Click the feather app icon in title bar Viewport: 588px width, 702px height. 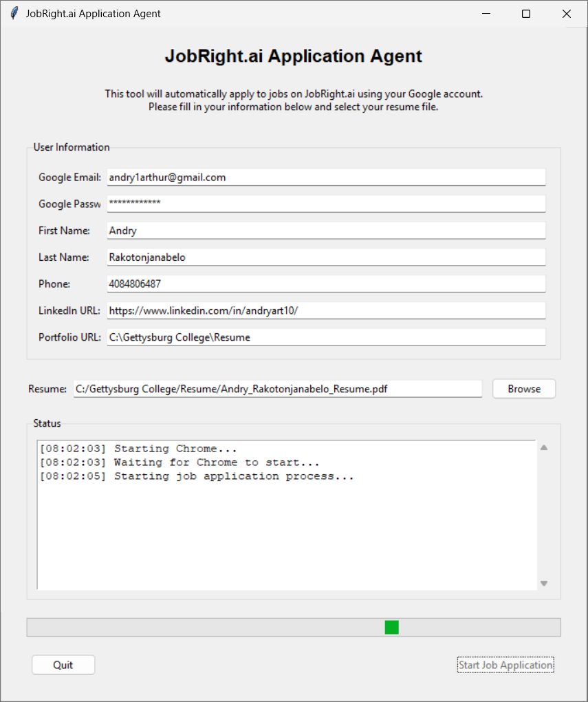(14, 14)
